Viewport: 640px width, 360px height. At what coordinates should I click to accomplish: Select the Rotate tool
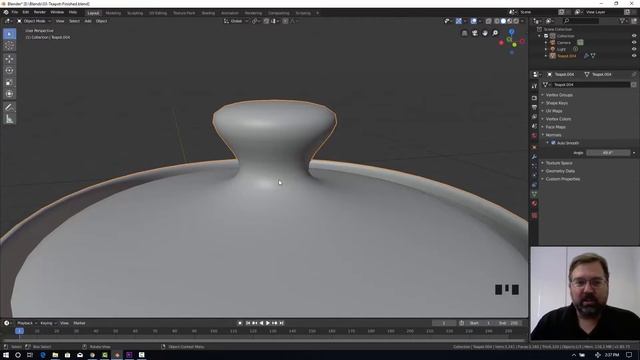coord(9,71)
